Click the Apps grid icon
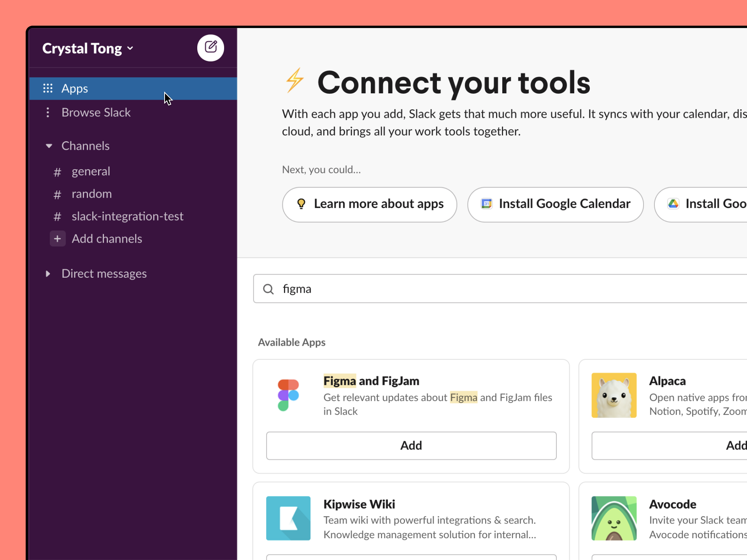The width and height of the screenshot is (747, 560). pyautogui.click(x=47, y=88)
